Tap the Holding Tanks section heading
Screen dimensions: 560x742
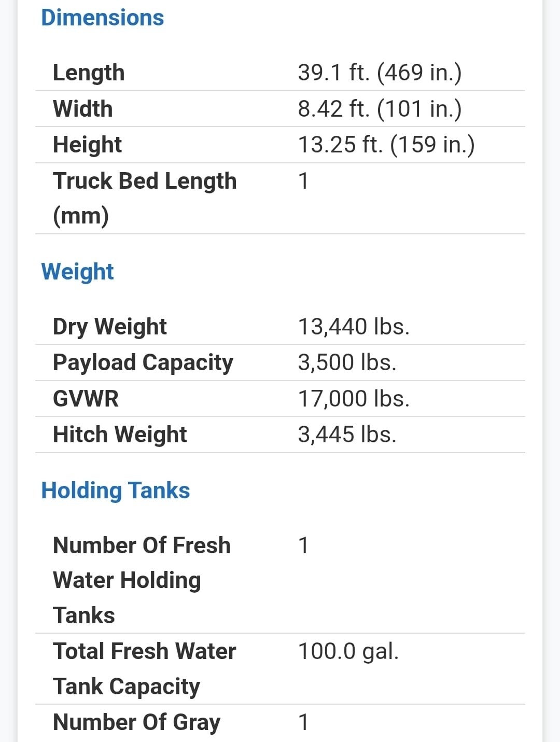coord(115,491)
